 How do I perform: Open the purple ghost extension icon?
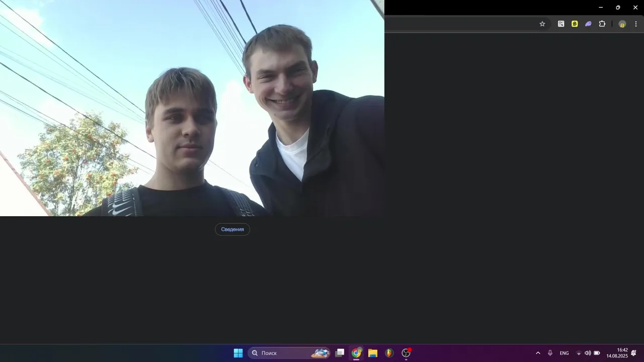588,24
